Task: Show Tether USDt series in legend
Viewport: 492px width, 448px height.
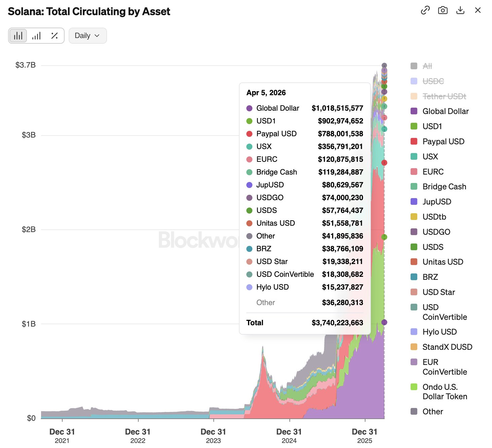Action: click(x=444, y=97)
